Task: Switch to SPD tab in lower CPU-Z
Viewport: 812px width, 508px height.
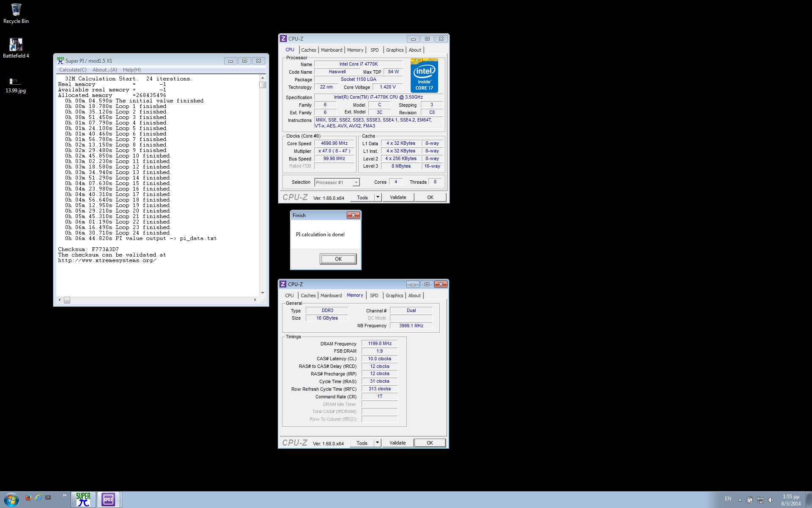Action: [374, 295]
